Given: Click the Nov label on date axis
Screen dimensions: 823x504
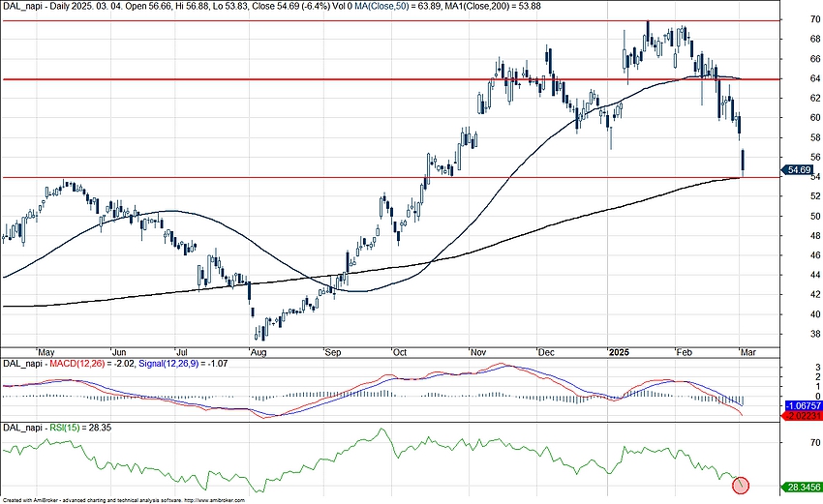Looking at the screenshot, I should point(478,352).
